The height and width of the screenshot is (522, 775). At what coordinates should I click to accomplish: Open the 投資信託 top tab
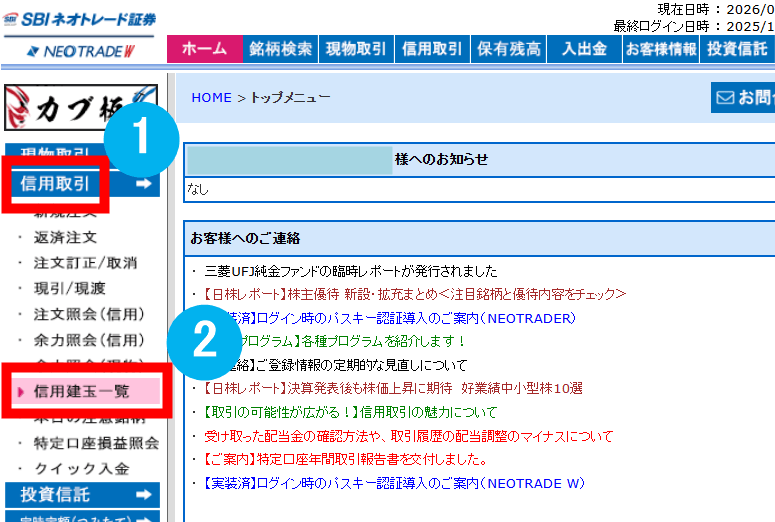(737, 49)
